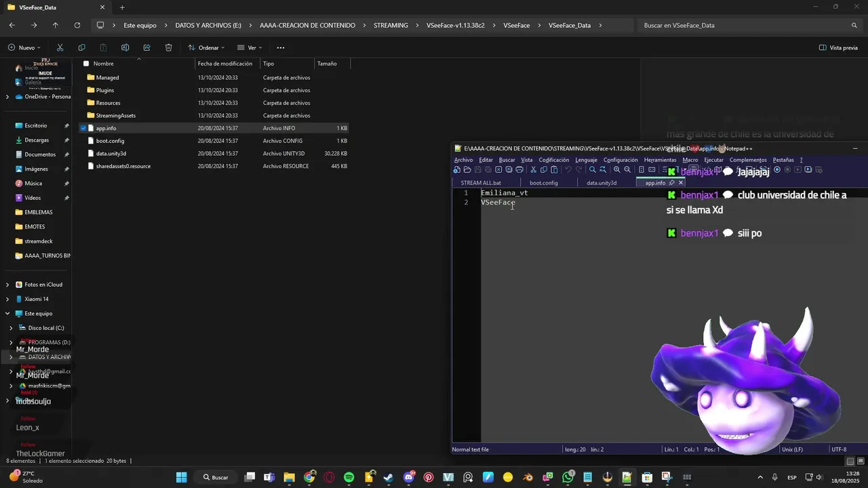
Task: Sort files by Fecha de modificación column
Action: click(x=225, y=64)
